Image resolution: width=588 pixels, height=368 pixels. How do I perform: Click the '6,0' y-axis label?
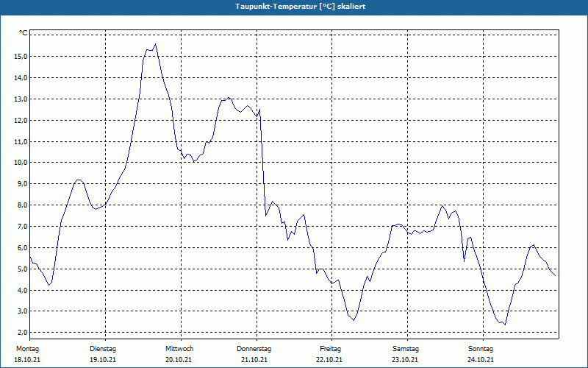(22, 248)
